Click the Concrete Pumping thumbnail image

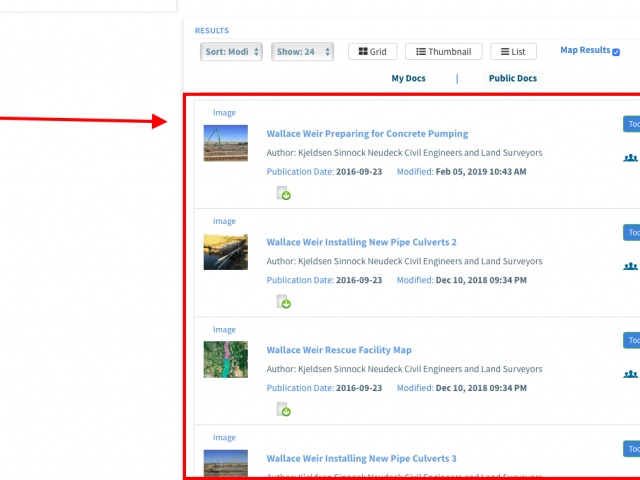pos(225,143)
